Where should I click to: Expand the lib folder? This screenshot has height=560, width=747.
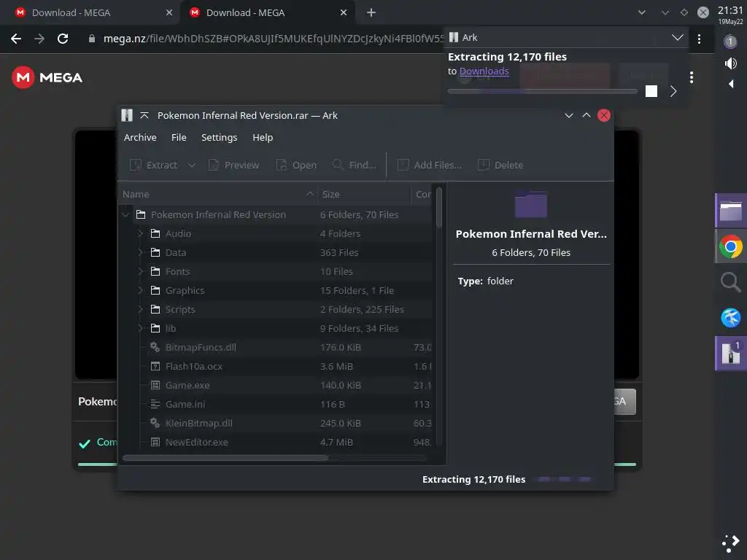[x=141, y=329]
